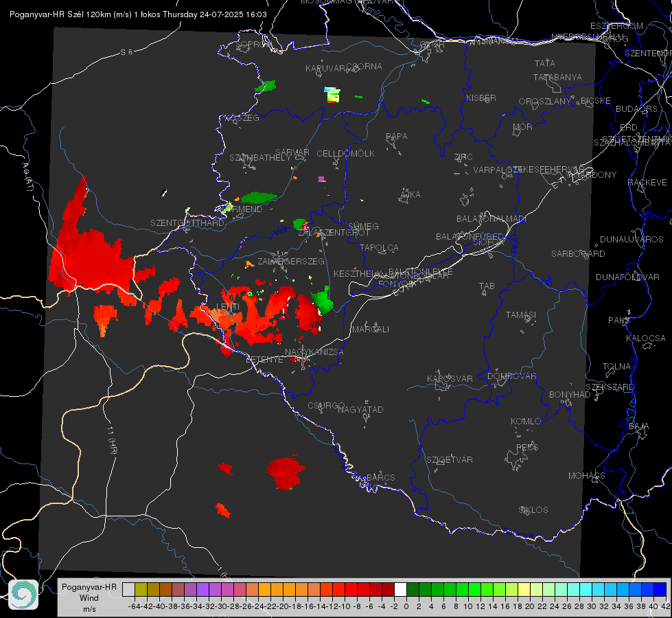Click the 'NAGYATÁD' city label

pyautogui.click(x=360, y=409)
